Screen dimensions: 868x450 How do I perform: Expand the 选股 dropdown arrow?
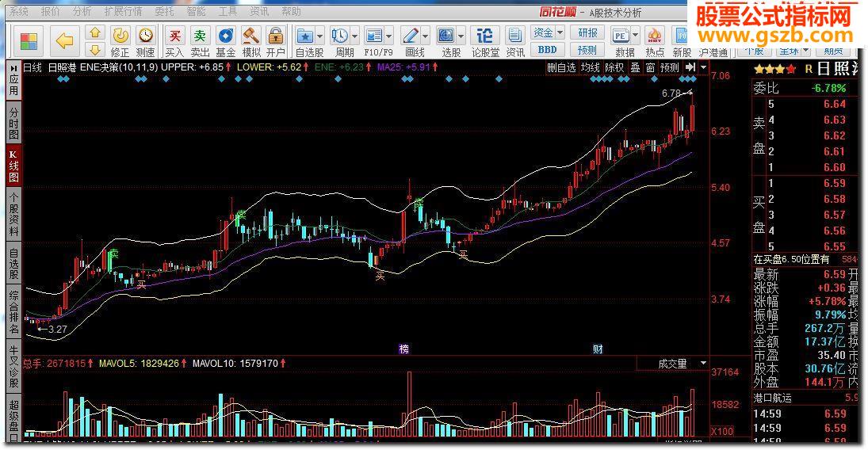[x=461, y=36]
